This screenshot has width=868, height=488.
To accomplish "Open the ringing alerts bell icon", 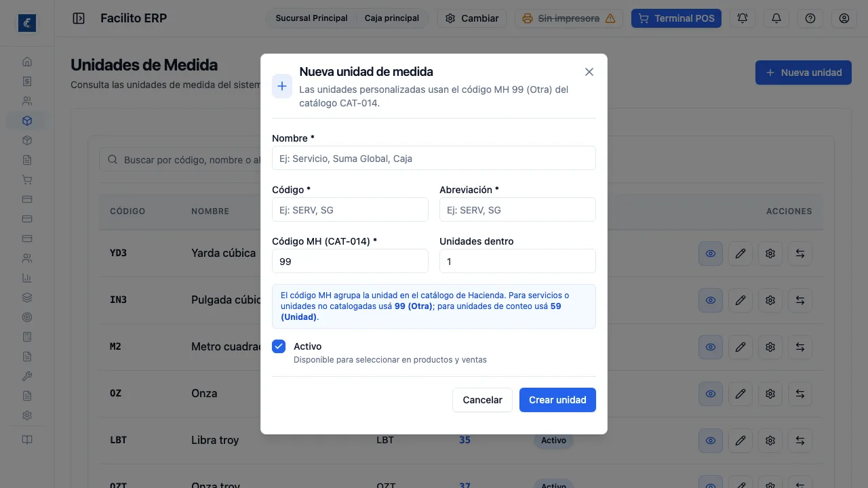I will coord(743,18).
